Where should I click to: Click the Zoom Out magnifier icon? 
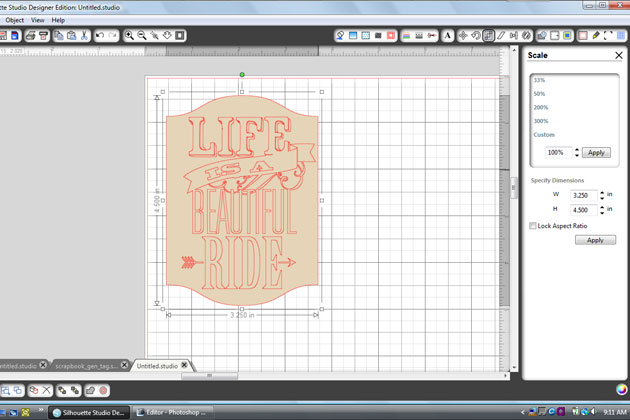click(143, 35)
